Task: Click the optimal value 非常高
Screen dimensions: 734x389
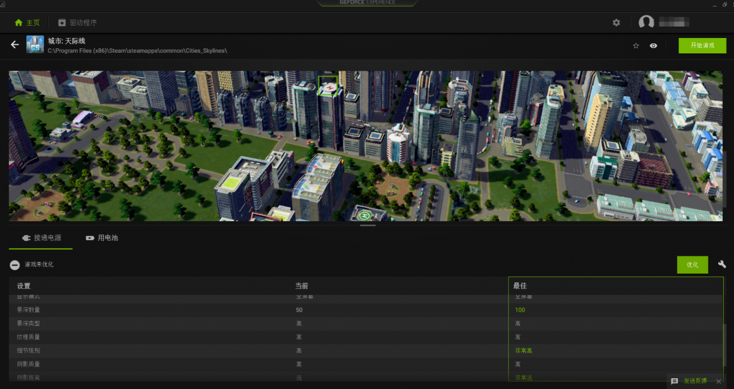Action: [x=524, y=351]
